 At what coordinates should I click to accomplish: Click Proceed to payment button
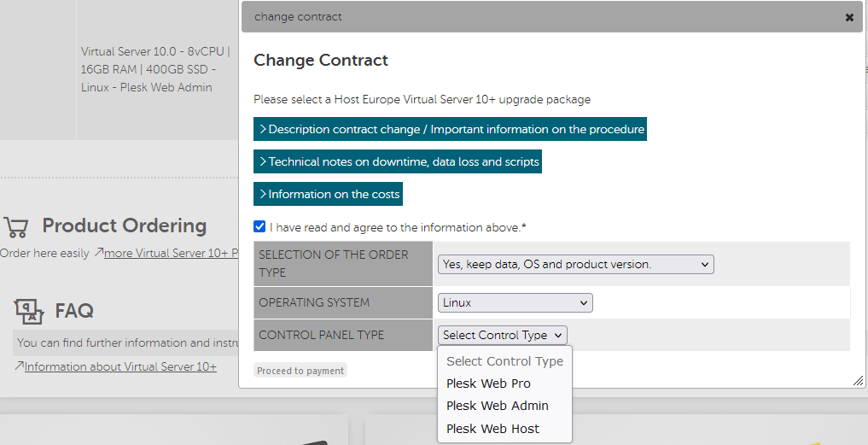tap(300, 371)
